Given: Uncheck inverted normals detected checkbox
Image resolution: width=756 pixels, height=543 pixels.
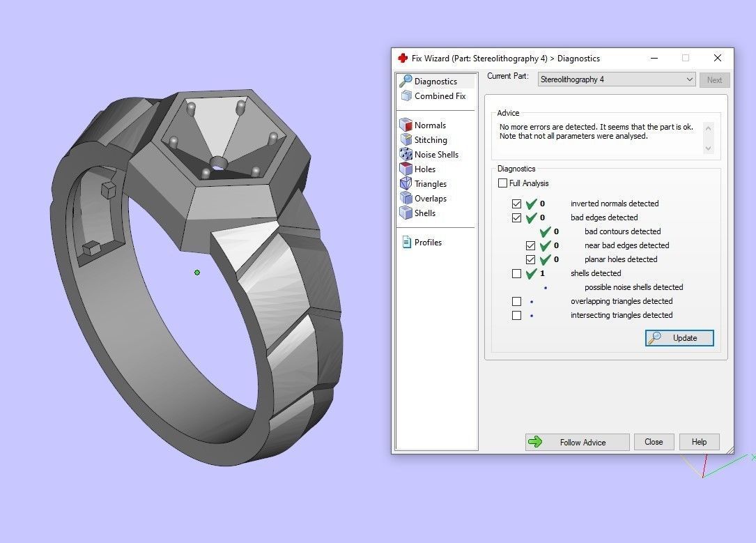Looking at the screenshot, I should pyautogui.click(x=516, y=204).
